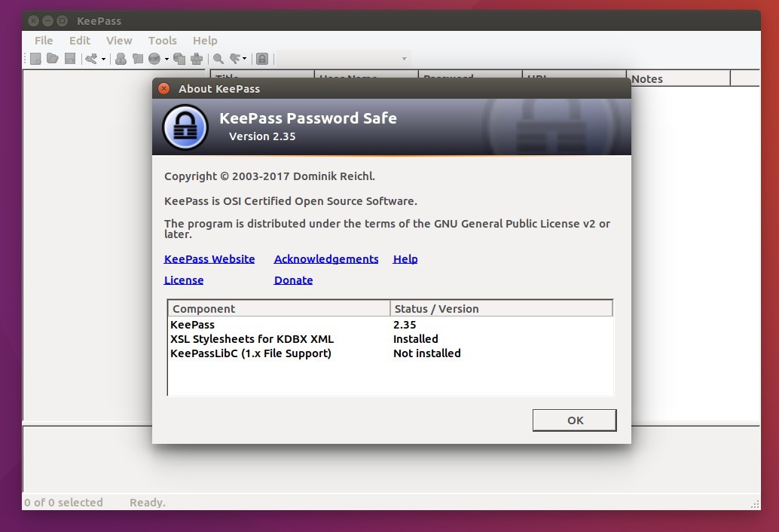Click the Status / Version column header
Image resolution: width=779 pixels, height=532 pixels.
pyautogui.click(x=501, y=308)
